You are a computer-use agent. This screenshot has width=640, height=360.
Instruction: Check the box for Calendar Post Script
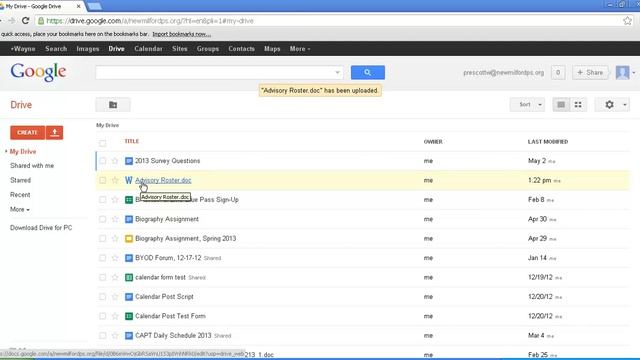[102, 297]
